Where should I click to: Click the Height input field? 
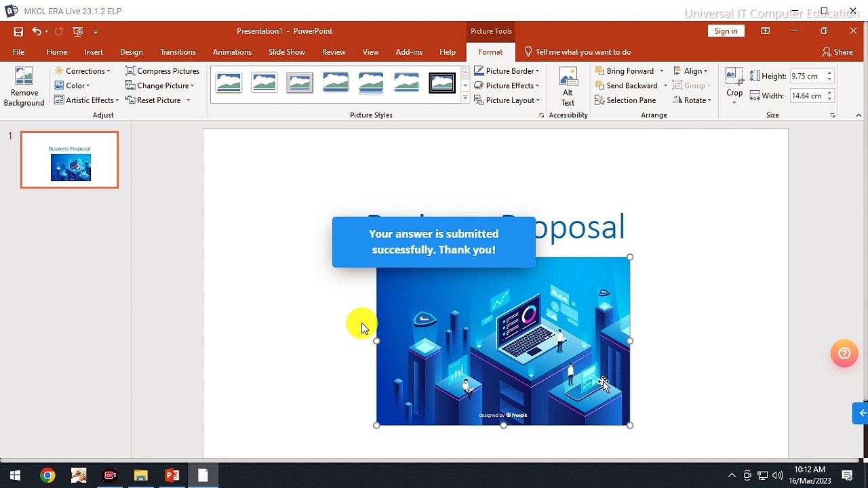coord(807,76)
